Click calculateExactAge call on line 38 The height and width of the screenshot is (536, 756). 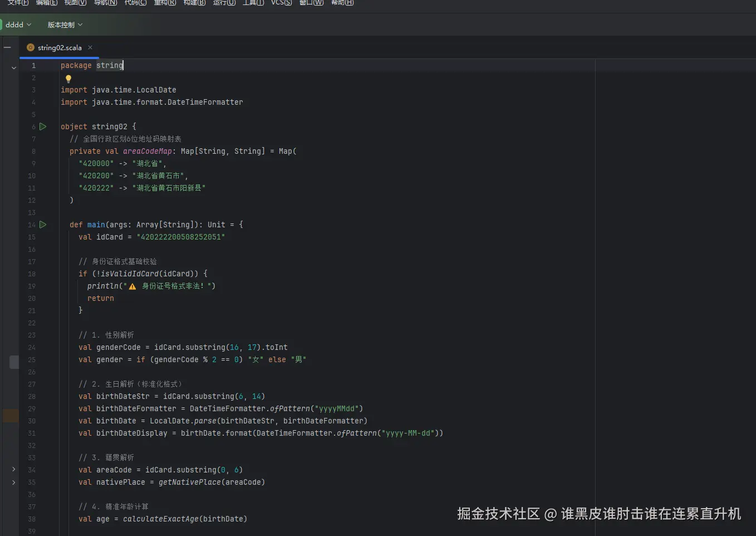click(161, 519)
